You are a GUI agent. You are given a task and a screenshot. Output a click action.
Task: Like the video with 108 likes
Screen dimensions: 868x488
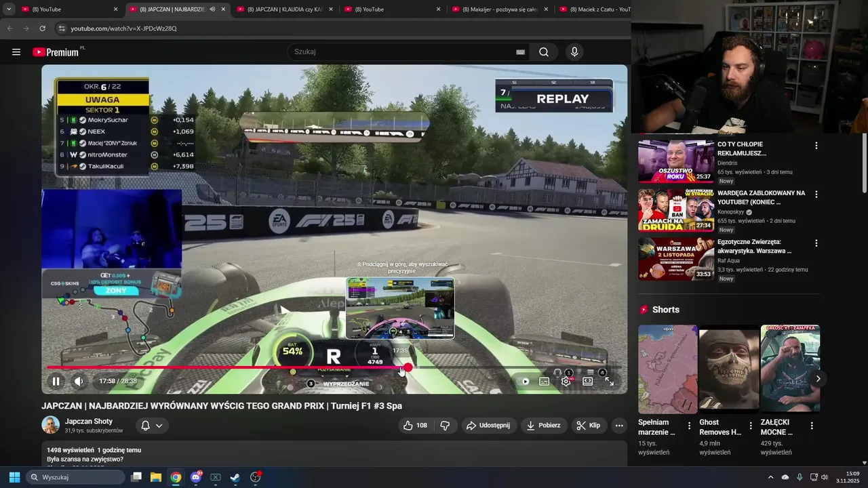pos(415,426)
